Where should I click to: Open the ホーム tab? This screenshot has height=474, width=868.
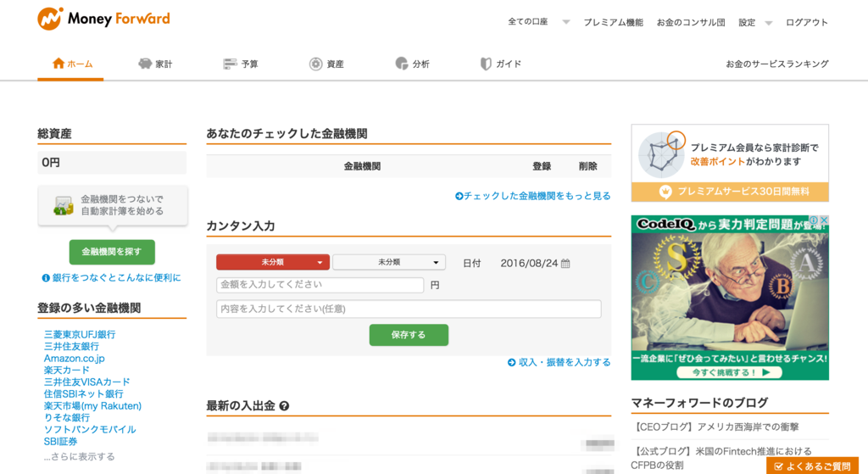point(71,64)
